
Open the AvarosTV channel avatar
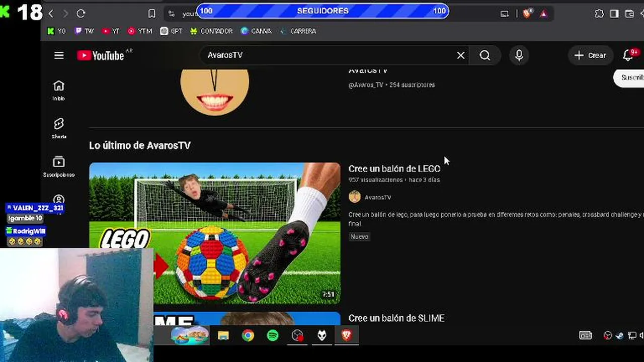point(215,92)
